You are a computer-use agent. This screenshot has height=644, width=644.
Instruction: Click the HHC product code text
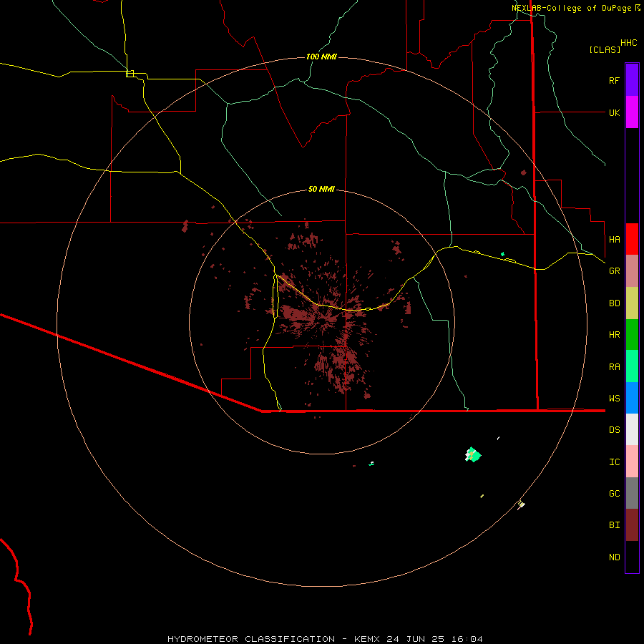tap(628, 43)
